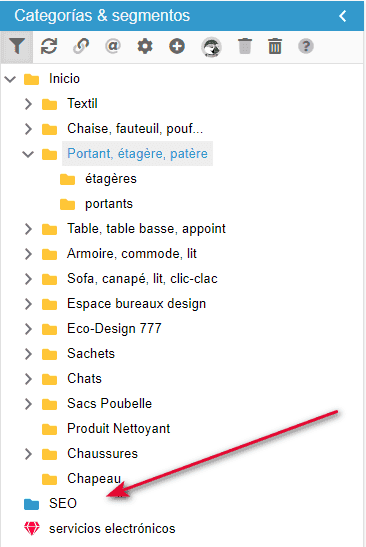Select the étagères subfolder
The height and width of the screenshot is (547, 366).
click(x=111, y=179)
